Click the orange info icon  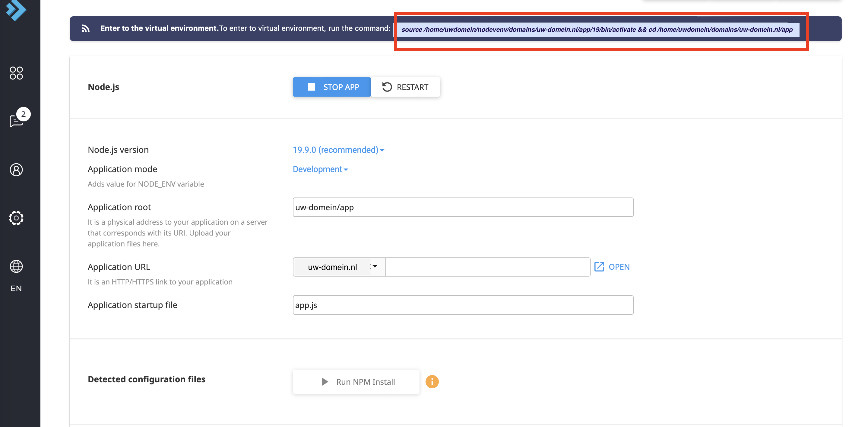pos(432,382)
